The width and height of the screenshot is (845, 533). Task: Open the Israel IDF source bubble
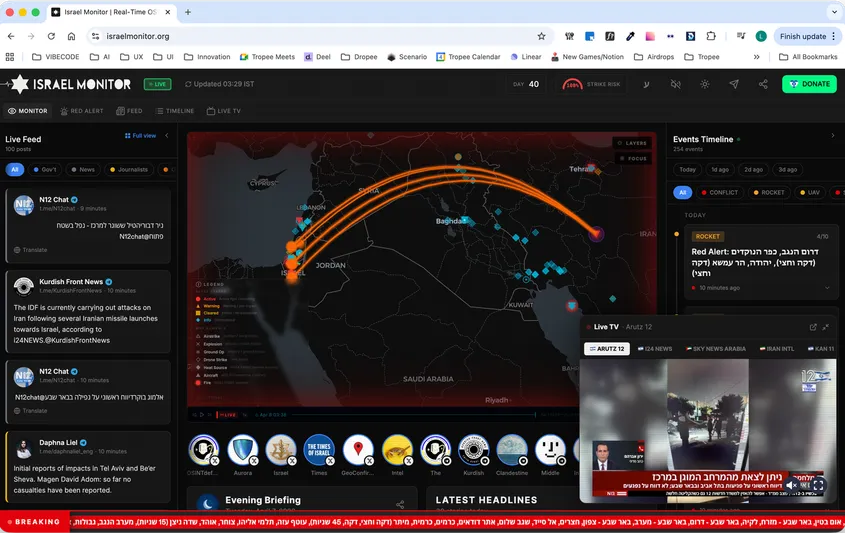tap(280, 449)
